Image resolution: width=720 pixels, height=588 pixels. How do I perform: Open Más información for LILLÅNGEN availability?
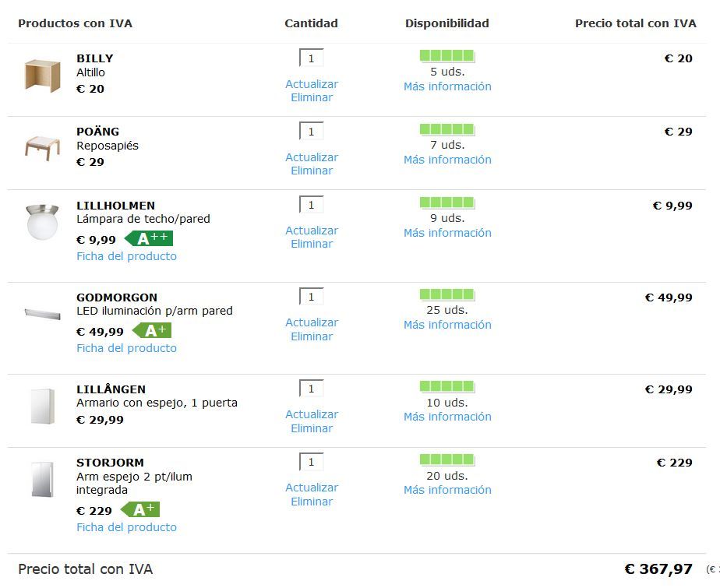coord(447,417)
